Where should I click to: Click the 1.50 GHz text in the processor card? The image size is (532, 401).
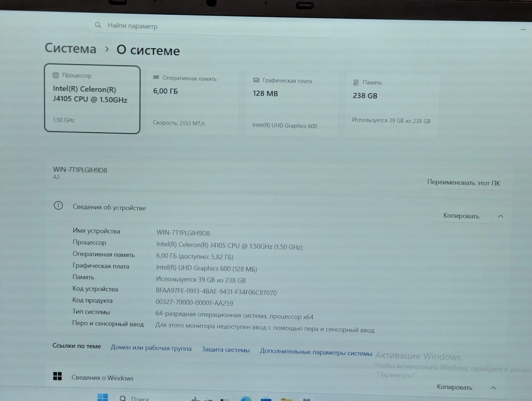tap(64, 120)
